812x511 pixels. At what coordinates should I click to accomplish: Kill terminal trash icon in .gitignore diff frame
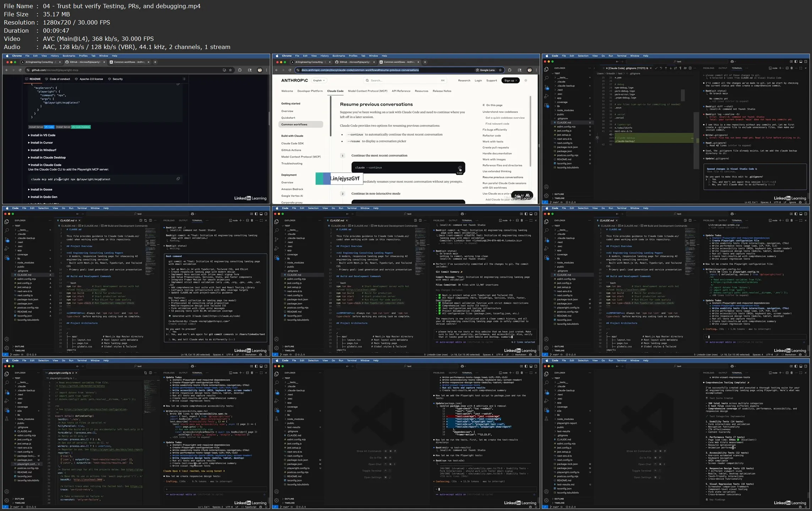[x=791, y=68]
